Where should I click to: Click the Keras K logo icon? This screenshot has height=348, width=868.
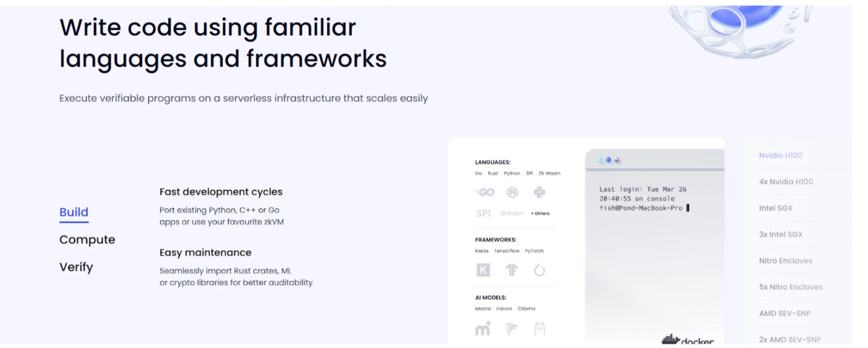pos(483,270)
